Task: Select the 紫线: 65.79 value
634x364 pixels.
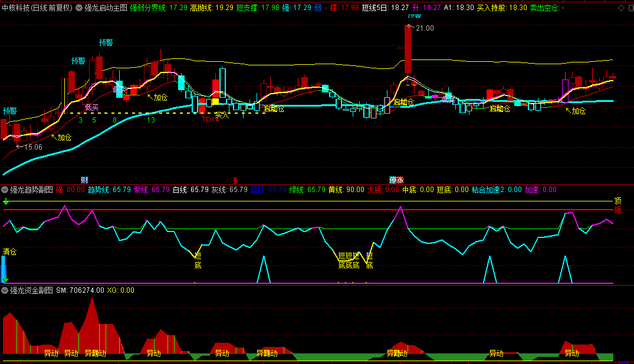Action: [x=152, y=190]
